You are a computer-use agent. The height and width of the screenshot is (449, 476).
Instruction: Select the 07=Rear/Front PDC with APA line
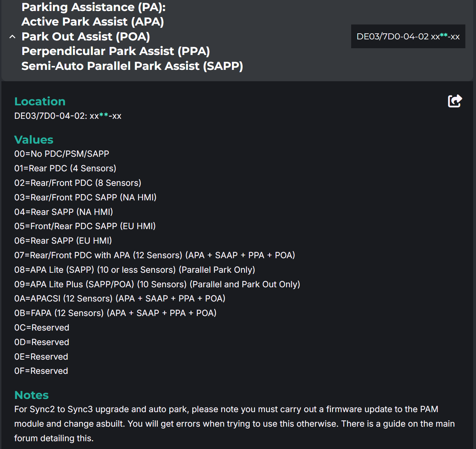[x=155, y=255]
